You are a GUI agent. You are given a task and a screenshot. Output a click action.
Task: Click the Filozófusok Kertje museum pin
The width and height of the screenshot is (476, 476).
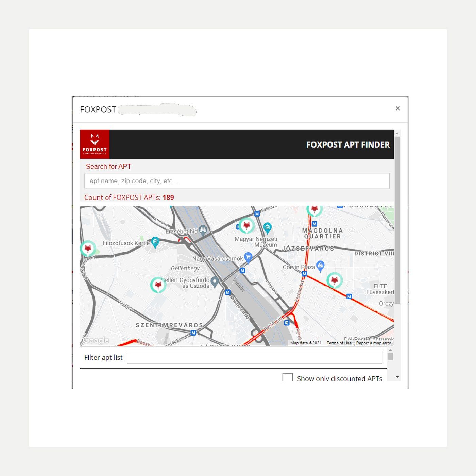(155, 242)
